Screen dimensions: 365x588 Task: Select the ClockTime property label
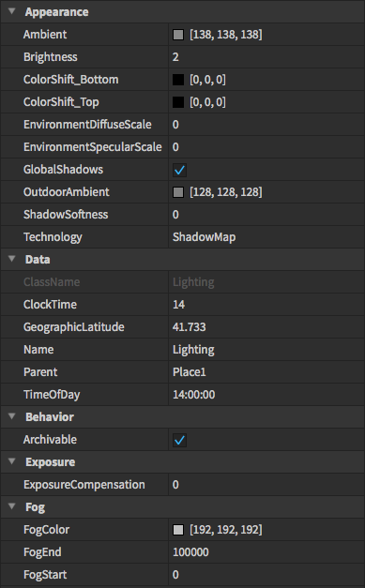(x=50, y=305)
